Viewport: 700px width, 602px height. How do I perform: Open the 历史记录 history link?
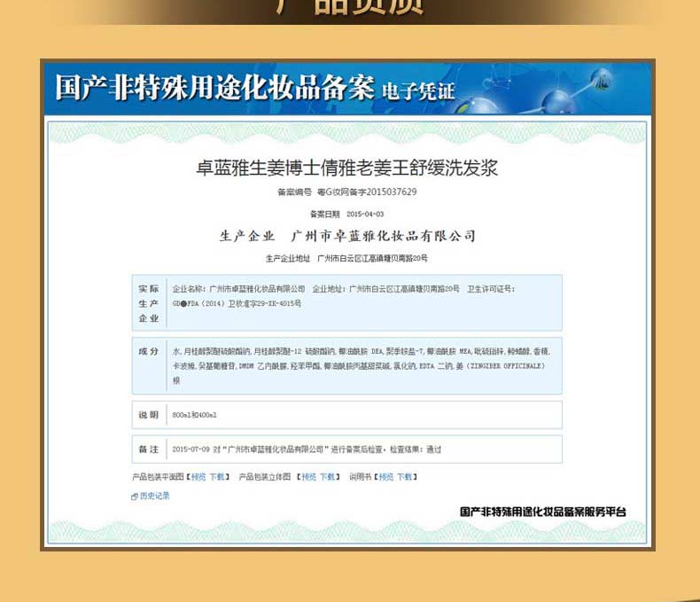tap(154, 496)
